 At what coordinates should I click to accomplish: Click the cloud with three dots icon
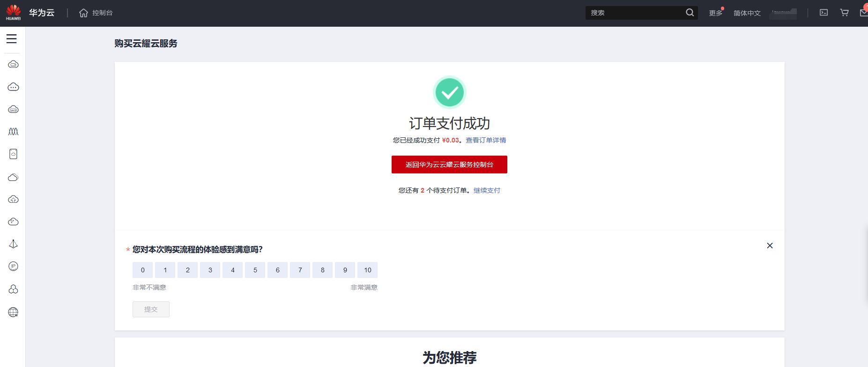point(13,87)
